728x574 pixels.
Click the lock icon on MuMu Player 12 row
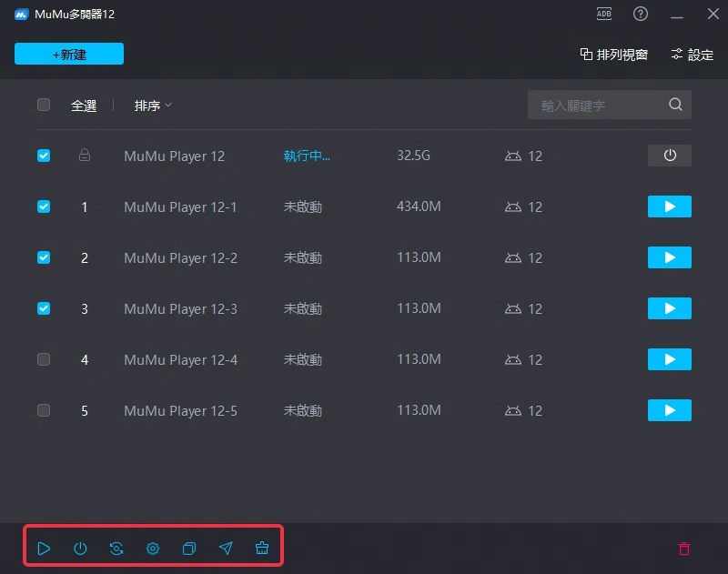(x=85, y=156)
